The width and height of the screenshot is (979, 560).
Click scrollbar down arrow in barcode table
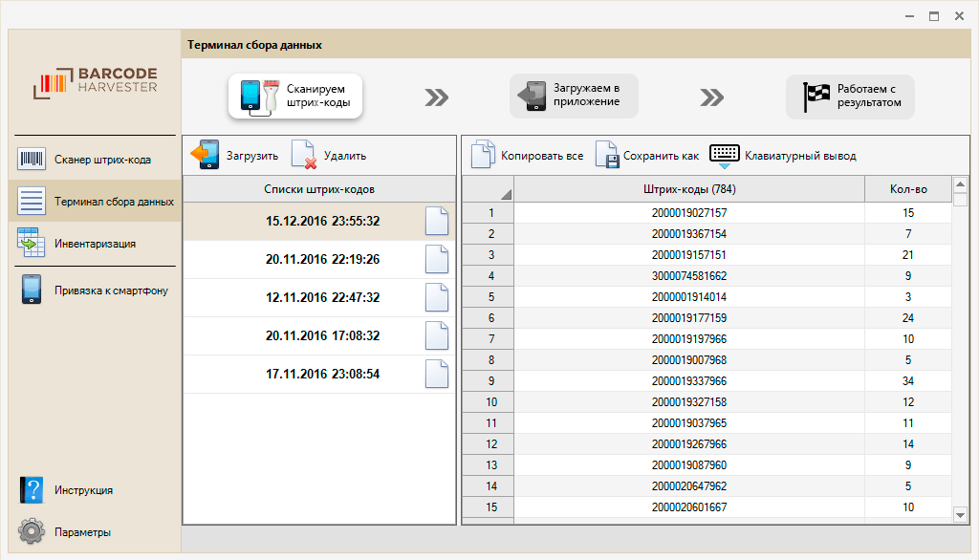[x=960, y=515]
